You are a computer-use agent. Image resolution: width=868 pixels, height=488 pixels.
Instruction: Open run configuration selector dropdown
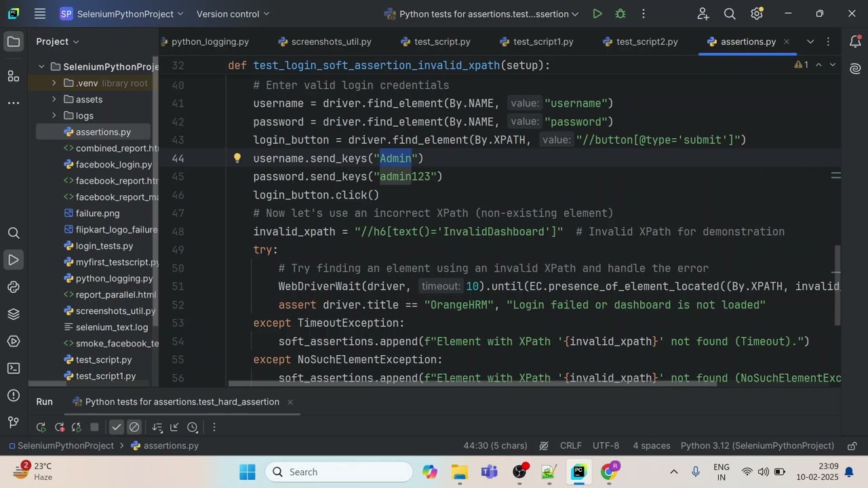coord(481,14)
